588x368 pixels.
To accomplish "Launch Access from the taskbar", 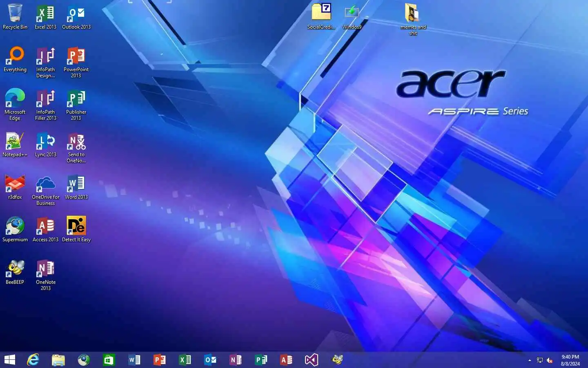I will pos(286,360).
